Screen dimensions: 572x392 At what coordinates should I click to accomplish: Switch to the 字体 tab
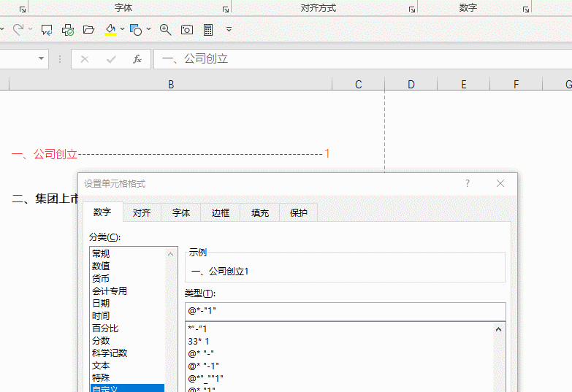point(181,212)
